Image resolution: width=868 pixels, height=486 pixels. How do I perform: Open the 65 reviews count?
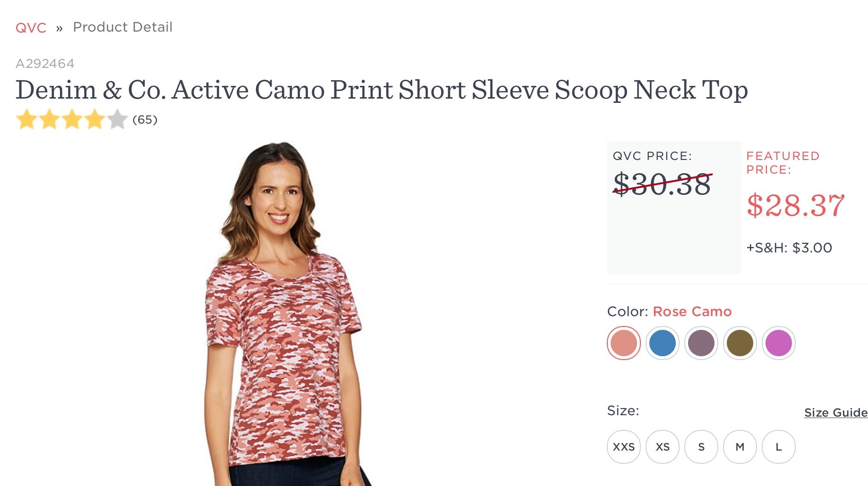click(145, 119)
